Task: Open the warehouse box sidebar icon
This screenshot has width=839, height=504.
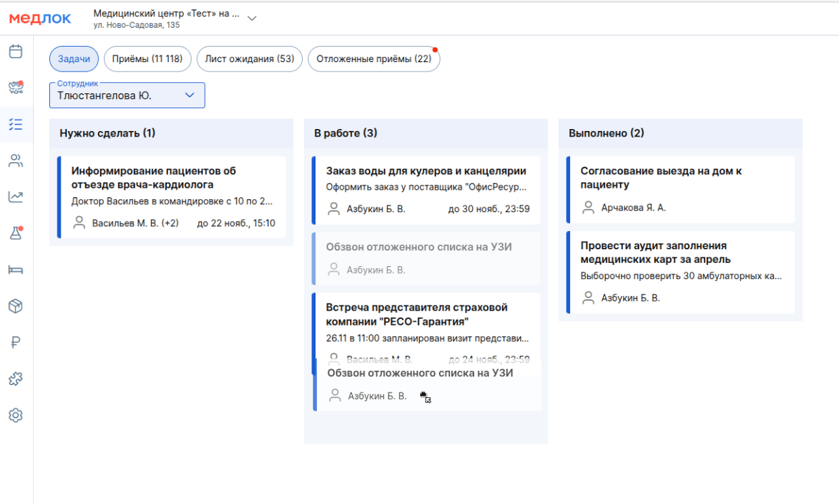Action: [x=16, y=307]
